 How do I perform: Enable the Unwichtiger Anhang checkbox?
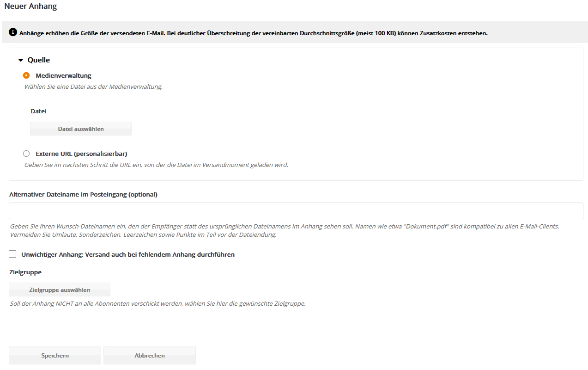[12, 254]
